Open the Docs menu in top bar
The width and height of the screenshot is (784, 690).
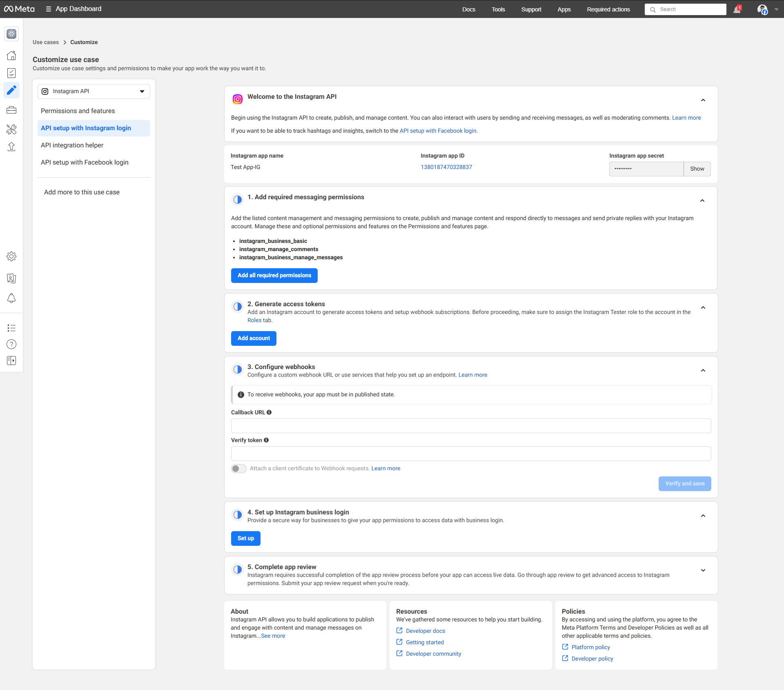click(x=469, y=9)
